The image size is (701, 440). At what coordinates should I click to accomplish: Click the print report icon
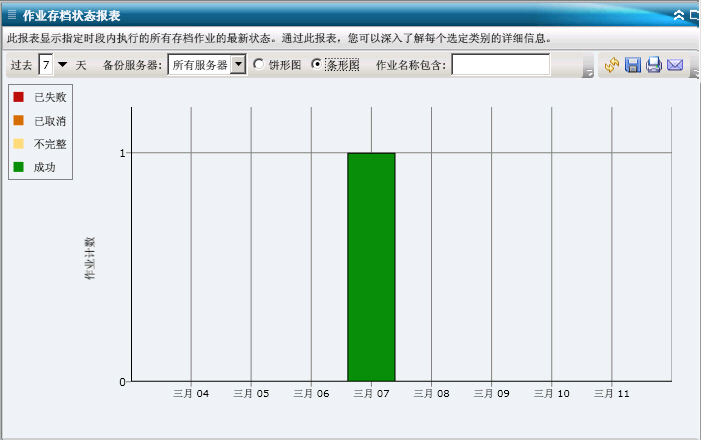click(654, 65)
